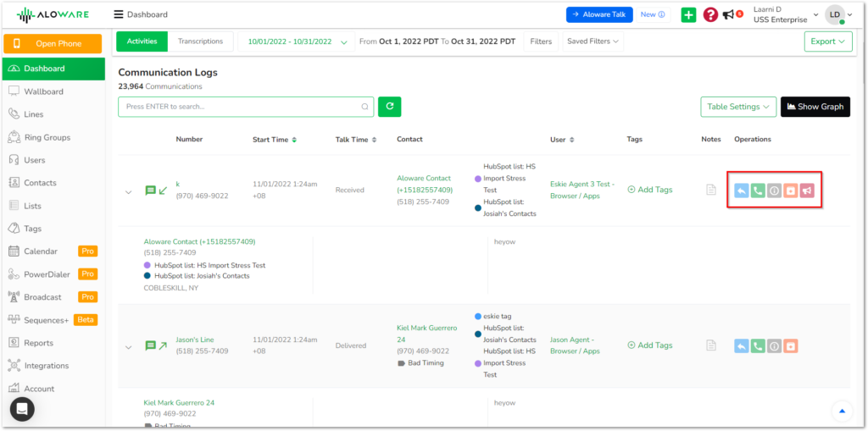This screenshot has height=431, width=868.
Task: Collapse the first communication row chevron
Action: tap(129, 192)
